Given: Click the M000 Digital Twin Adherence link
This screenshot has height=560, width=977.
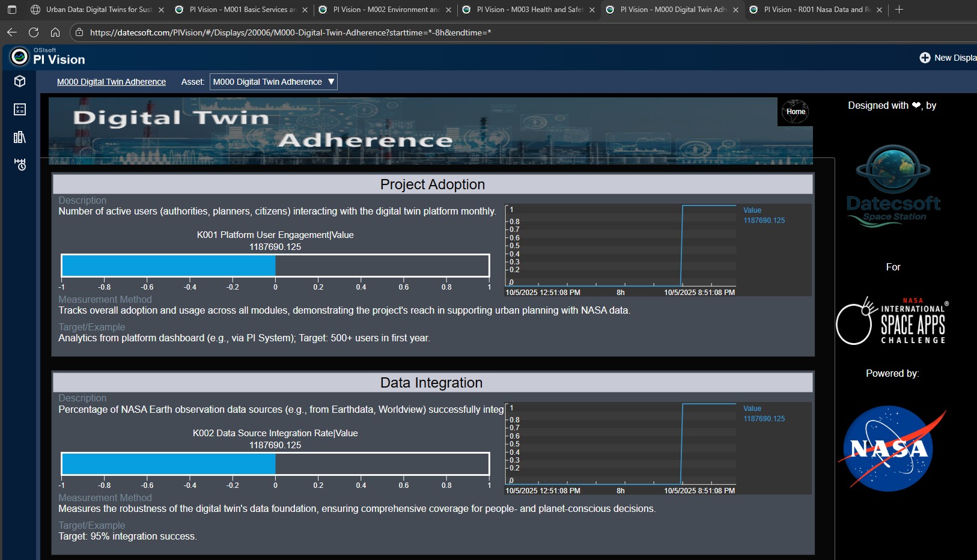Looking at the screenshot, I should click(111, 82).
